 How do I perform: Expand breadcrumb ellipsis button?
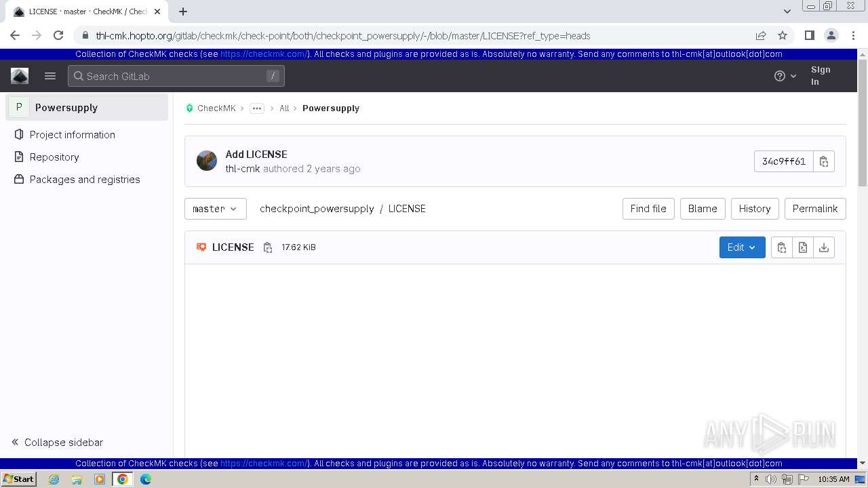tap(257, 108)
